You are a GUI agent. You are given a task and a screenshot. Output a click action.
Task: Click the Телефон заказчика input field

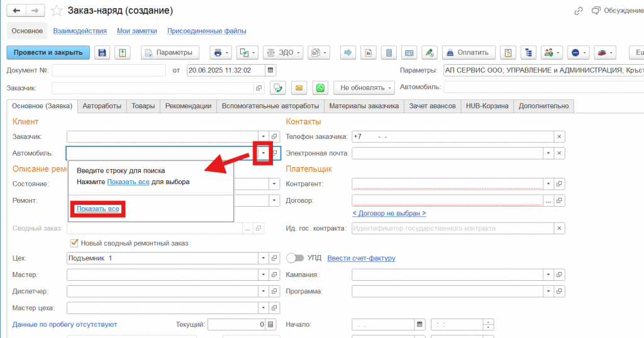pos(452,136)
